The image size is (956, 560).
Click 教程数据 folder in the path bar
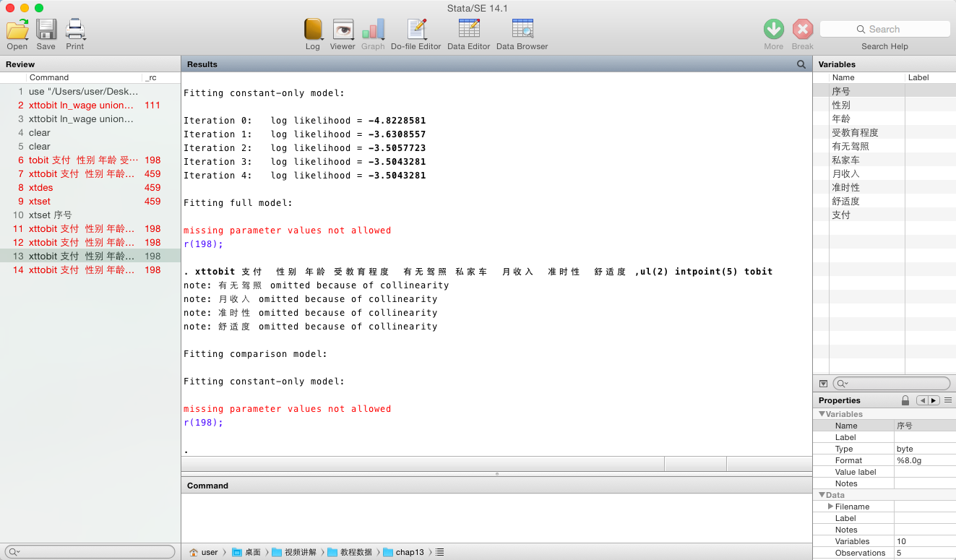pos(350,552)
